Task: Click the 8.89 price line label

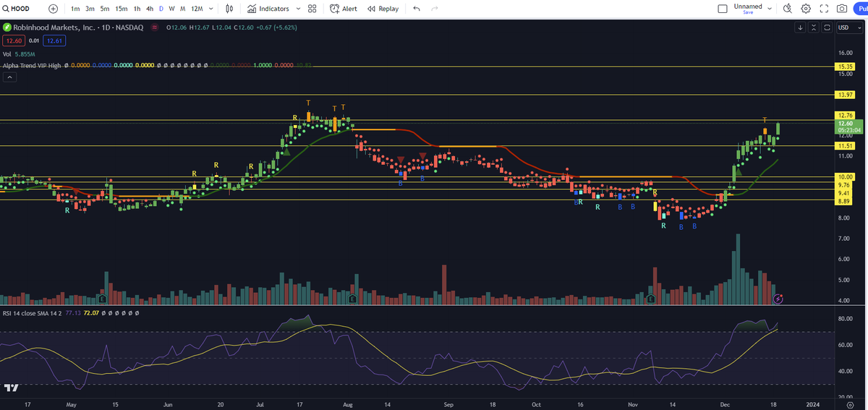Action: pos(843,200)
